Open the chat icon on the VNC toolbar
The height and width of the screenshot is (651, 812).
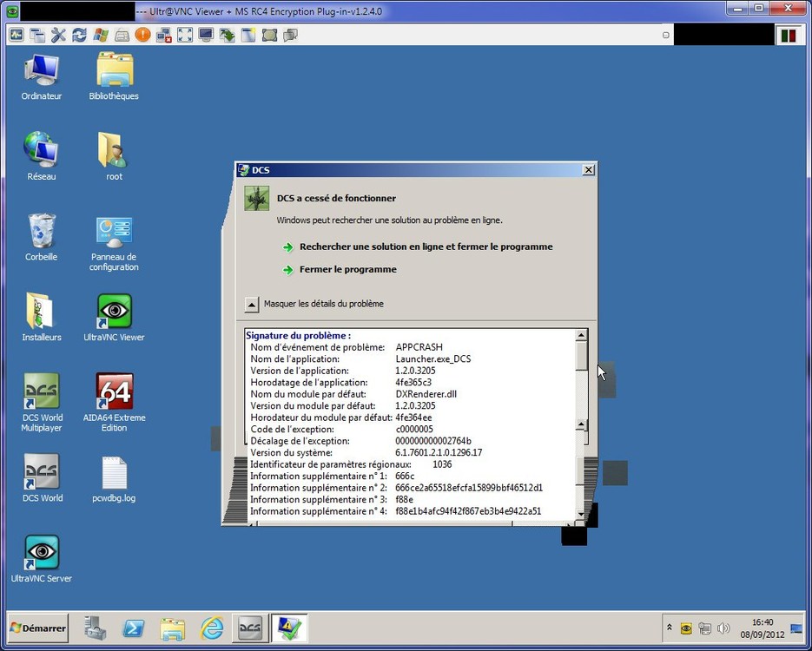(x=290, y=35)
